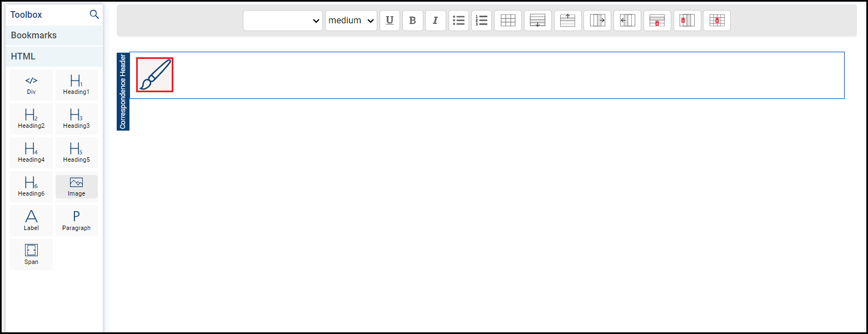Open the medium font size dropdown
Screen dimensions: 868x334
point(351,21)
